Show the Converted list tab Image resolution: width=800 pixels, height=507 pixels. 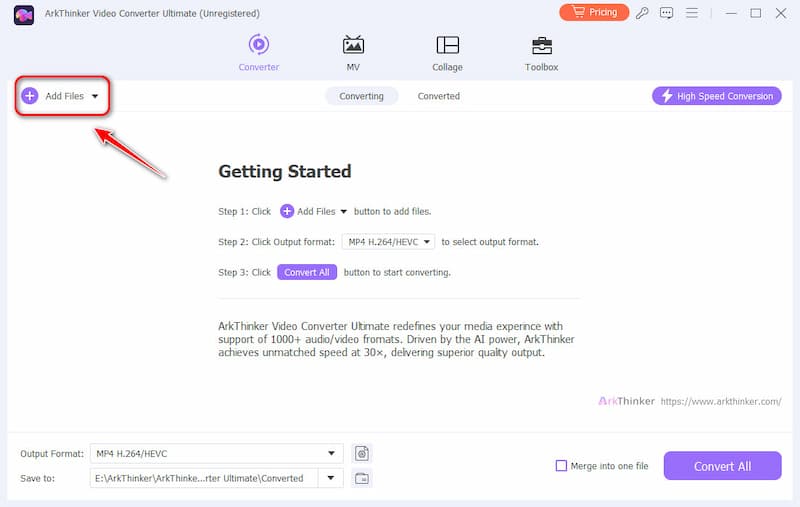(x=439, y=96)
